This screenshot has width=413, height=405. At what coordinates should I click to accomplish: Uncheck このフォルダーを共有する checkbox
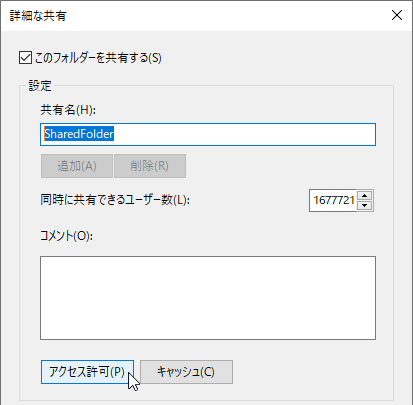click(x=25, y=58)
